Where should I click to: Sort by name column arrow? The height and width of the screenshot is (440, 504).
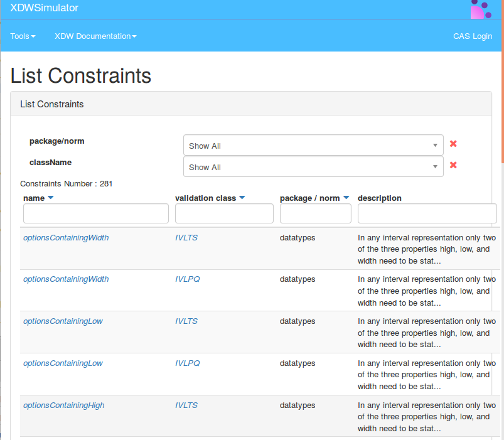51,198
